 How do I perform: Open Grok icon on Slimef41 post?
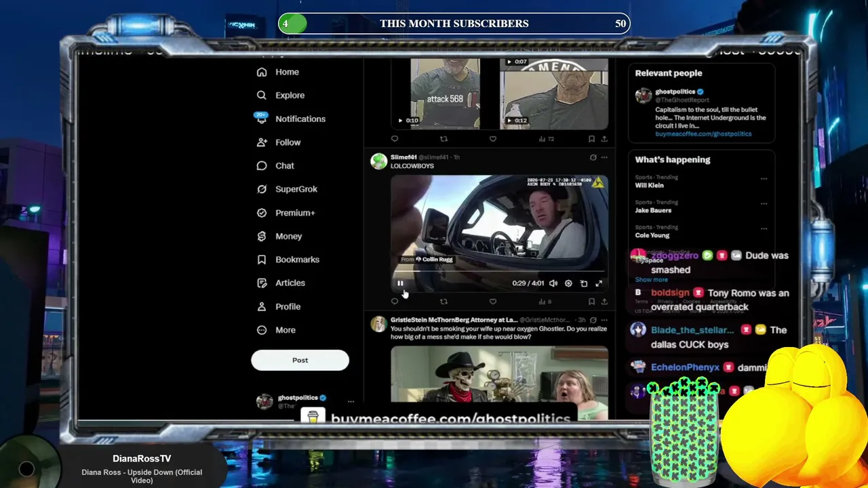coord(593,157)
